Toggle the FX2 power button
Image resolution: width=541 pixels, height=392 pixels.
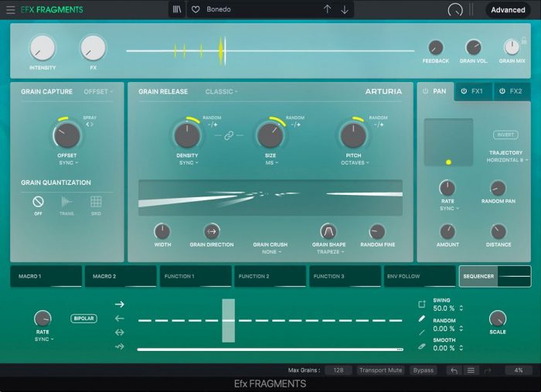502,91
